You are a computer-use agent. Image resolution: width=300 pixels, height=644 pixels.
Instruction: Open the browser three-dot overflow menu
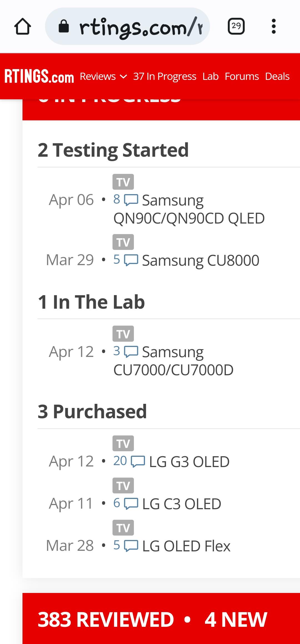tap(274, 26)
